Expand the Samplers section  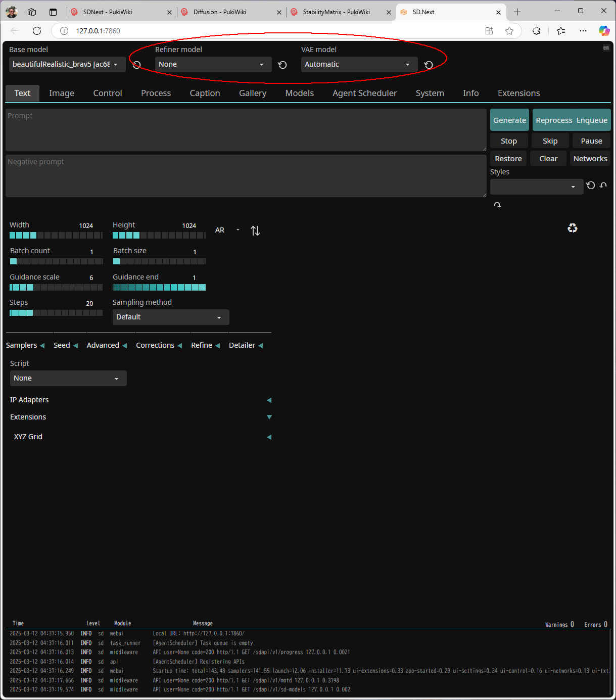[x=25, y=345]
